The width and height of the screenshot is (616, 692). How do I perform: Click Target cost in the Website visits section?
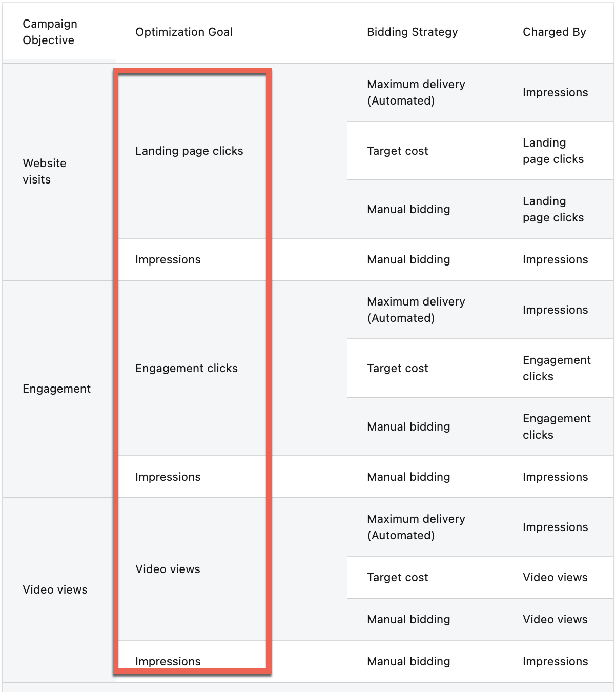pos(397,151)
